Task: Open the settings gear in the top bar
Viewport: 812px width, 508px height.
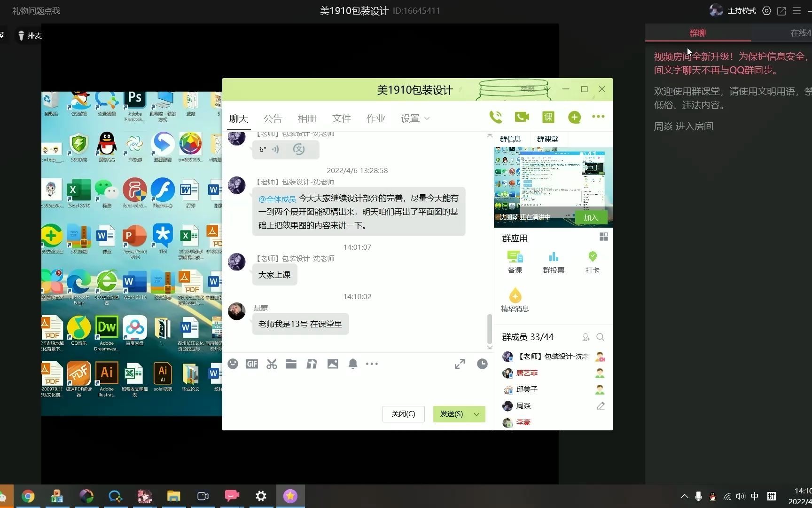Action: click(x=766, y=11)
